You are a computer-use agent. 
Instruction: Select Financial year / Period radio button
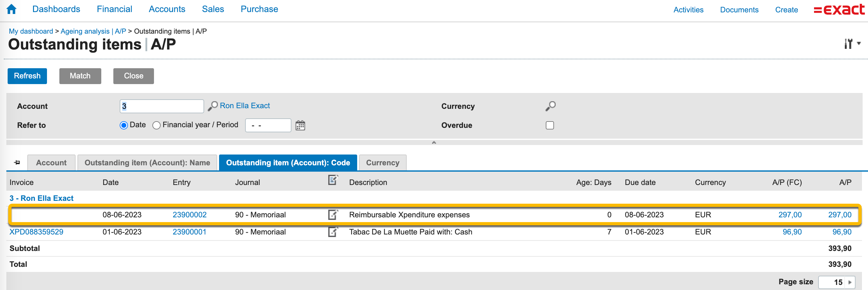pos(156,125)
